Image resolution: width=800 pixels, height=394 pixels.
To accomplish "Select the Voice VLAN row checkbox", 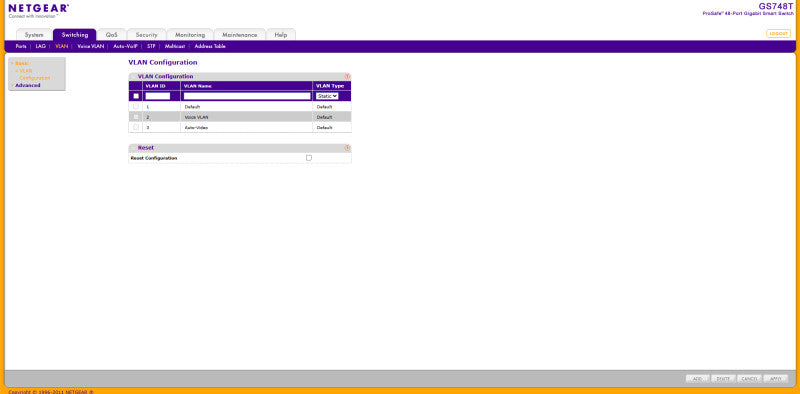I will (x=136, y=117).
